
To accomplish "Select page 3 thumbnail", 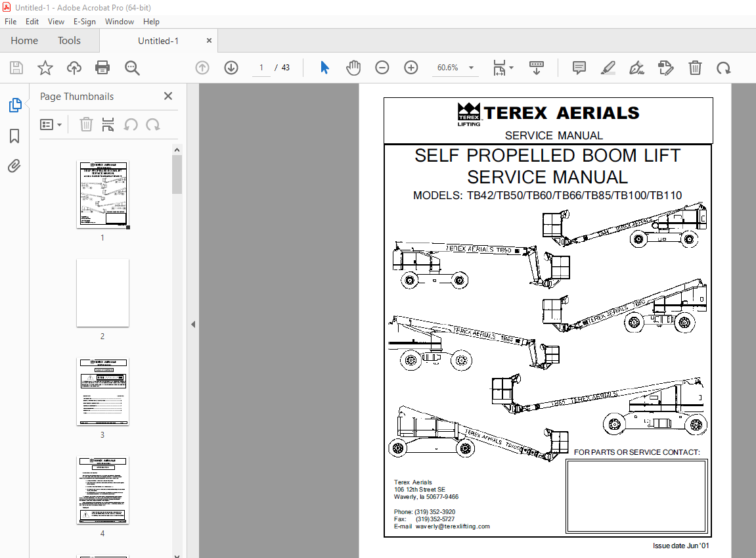I will pos(102,392).
